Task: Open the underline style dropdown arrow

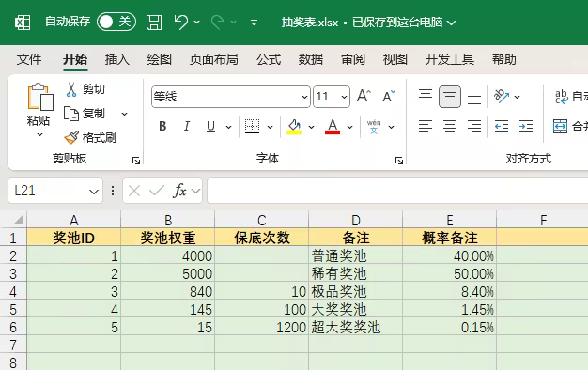Action: pos(228,127)
